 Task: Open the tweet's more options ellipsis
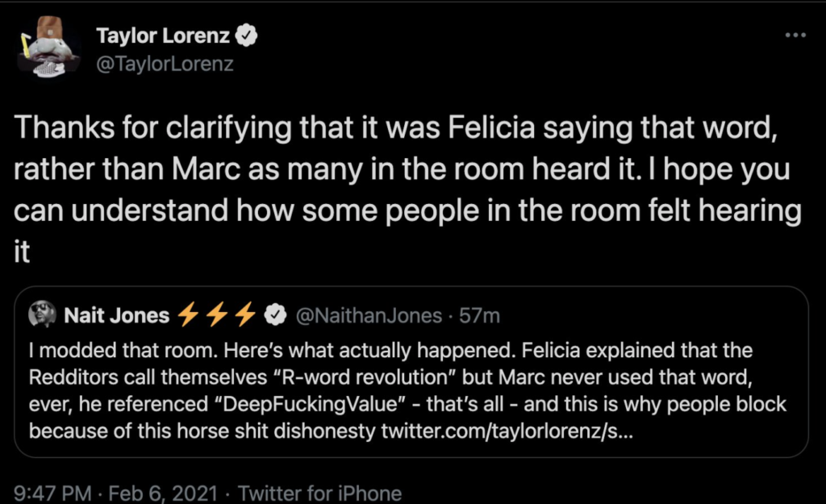click(x=795, y=35)
